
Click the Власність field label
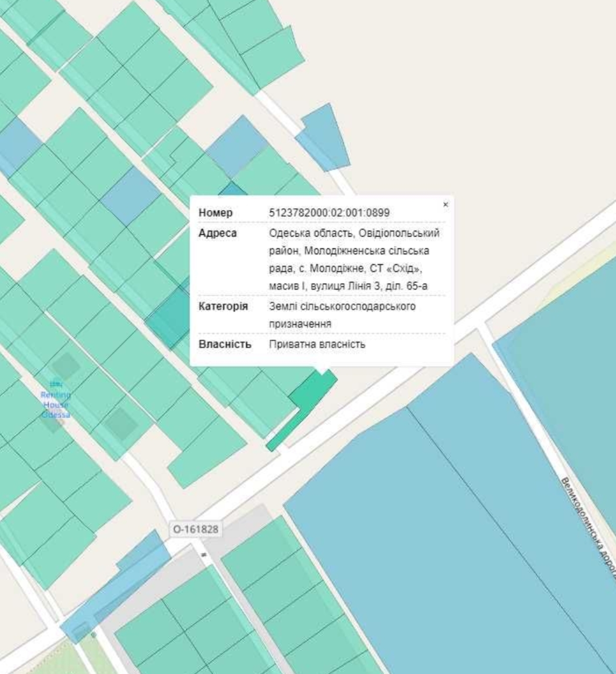click(x=224, y=344)
